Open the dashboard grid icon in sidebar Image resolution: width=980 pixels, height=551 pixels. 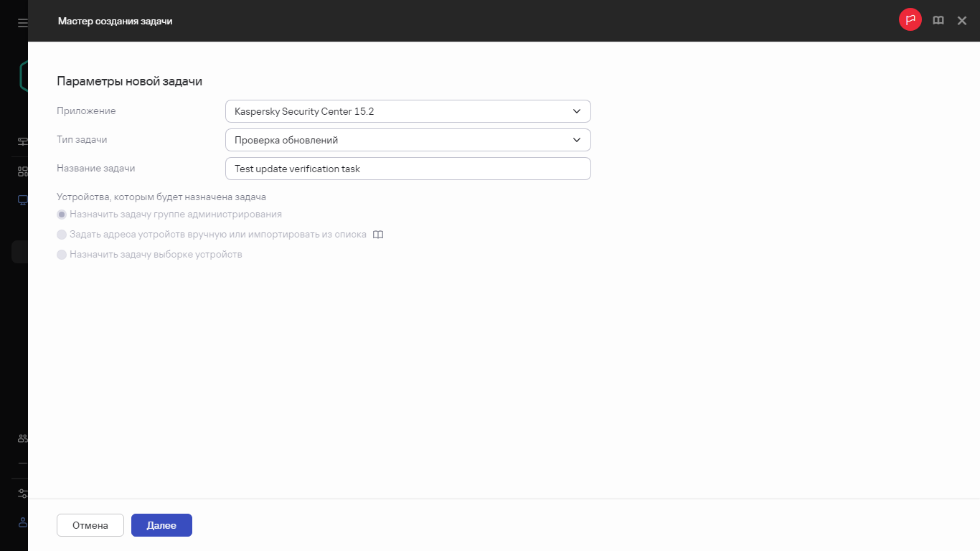[x=23, y=171]
